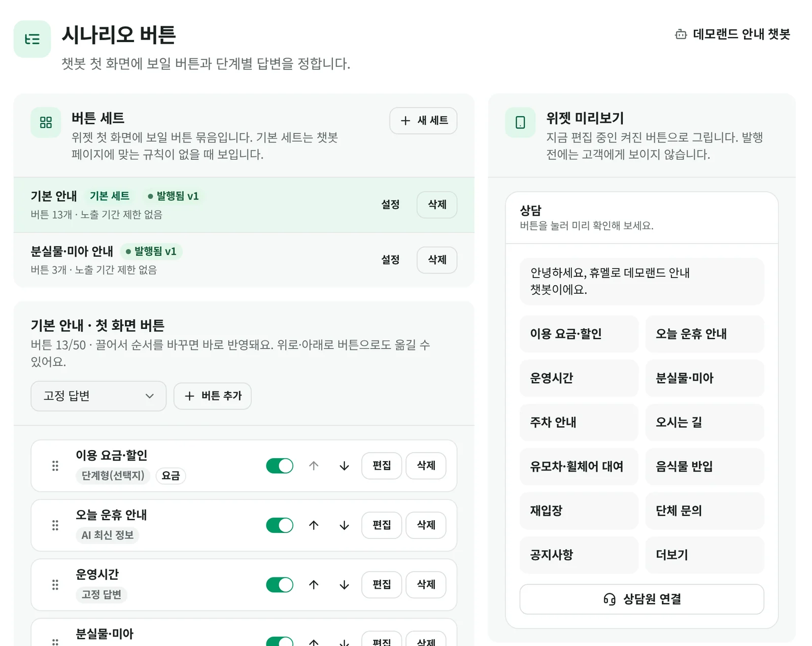This screenshot has width=812, height=646.
Task: Edit the 이용 요금·할인 button
Action: (382, 466)
